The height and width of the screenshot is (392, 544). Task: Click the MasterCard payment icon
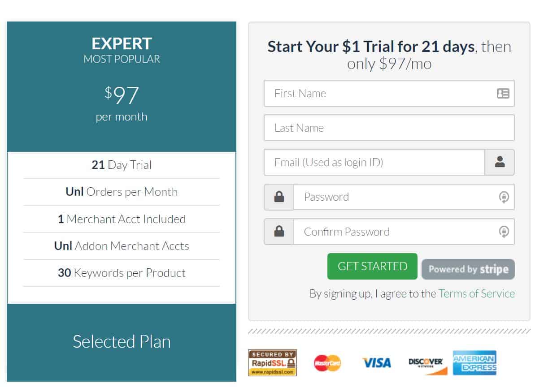(x=326, y=363)
